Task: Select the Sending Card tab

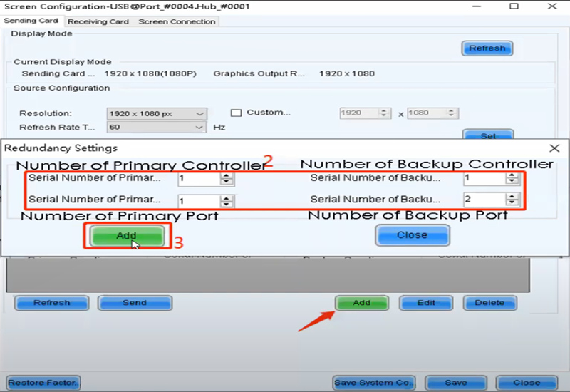Action: 31,21
